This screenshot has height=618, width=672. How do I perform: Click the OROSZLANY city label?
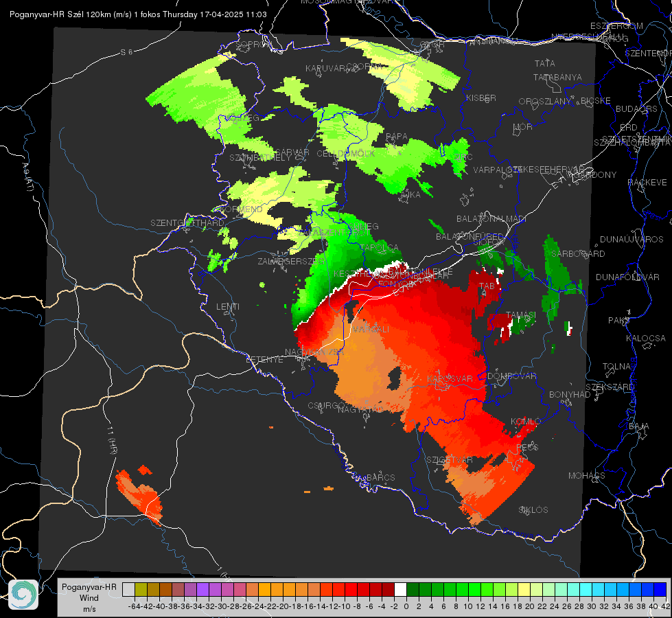pyautogui.click(x=545, y=102)
